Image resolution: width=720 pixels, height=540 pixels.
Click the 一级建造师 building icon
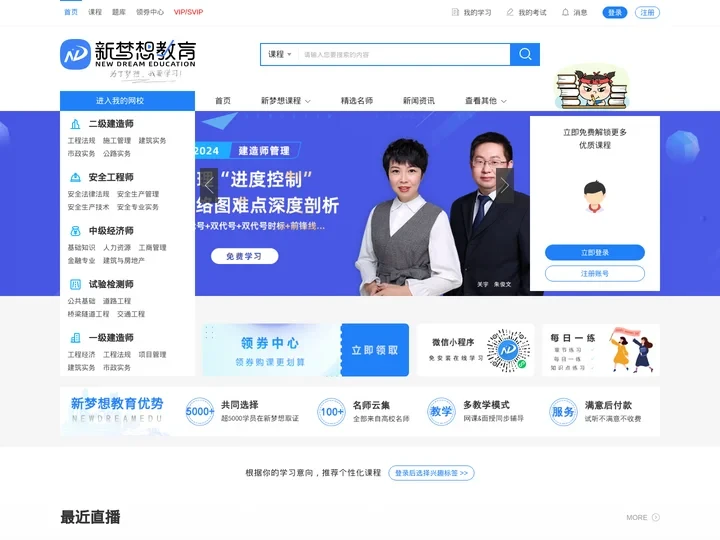click(x=75, y=338)
